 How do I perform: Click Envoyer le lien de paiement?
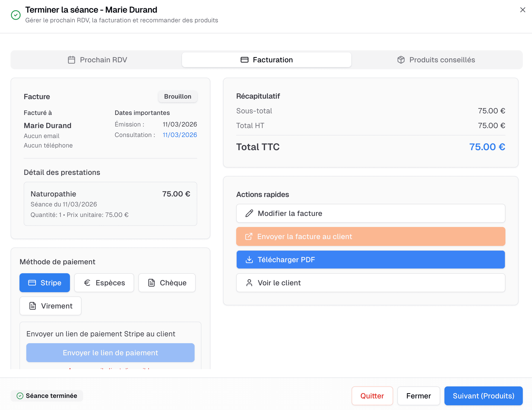click(110, 353)
